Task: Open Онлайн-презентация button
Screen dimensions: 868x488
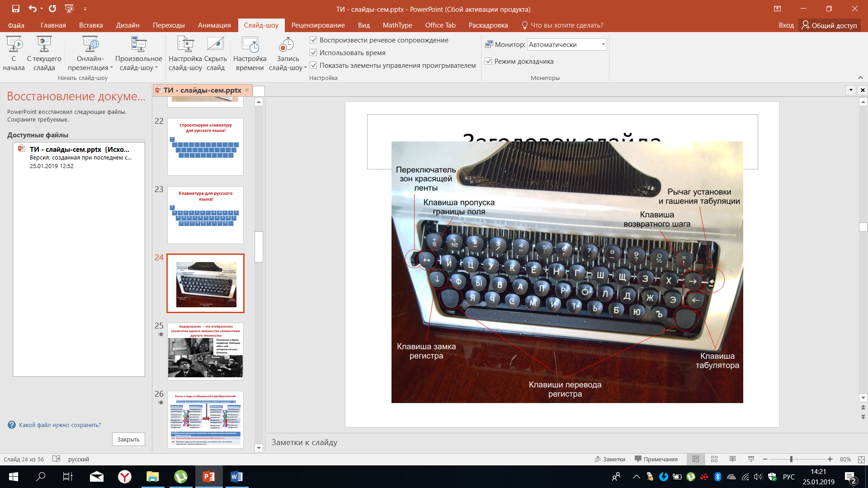Action: pyautogui.click(x=90, y=53)
